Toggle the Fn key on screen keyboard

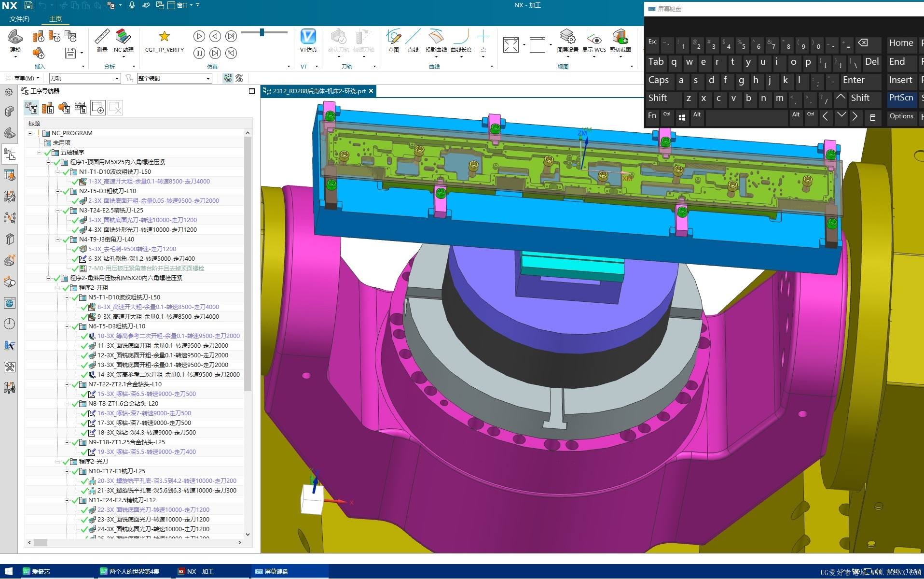pos(652,116)
